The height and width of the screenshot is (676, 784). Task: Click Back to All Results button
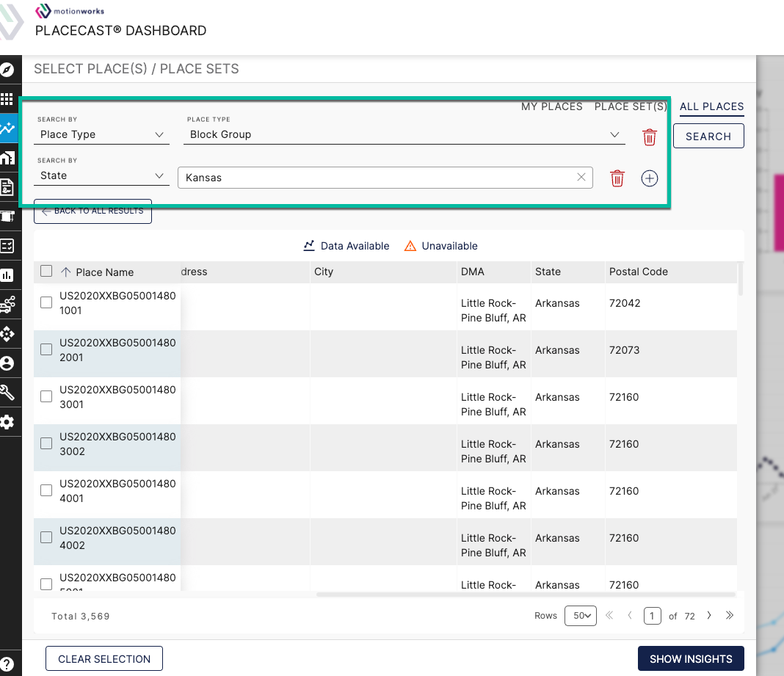click(93, 211)
